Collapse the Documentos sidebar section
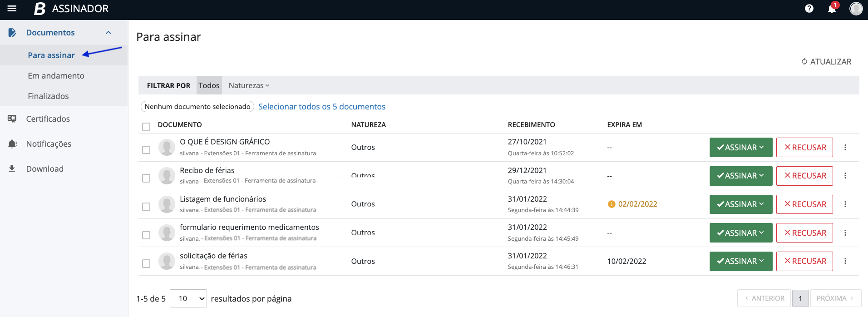 tap(108, 33)
